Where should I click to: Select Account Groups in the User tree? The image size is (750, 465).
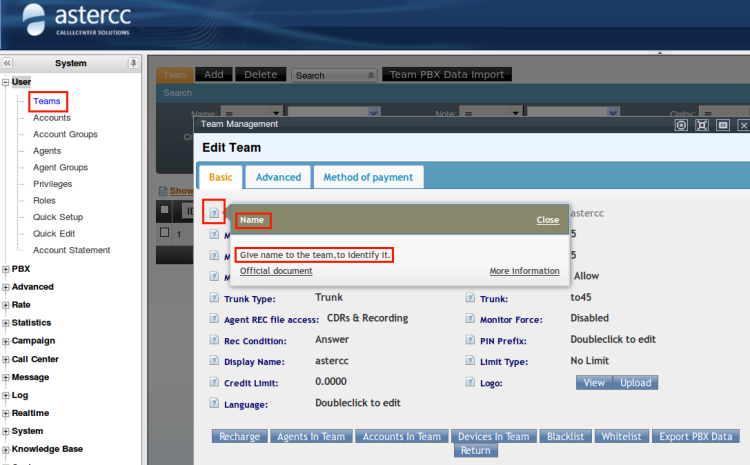click(65, 134)
